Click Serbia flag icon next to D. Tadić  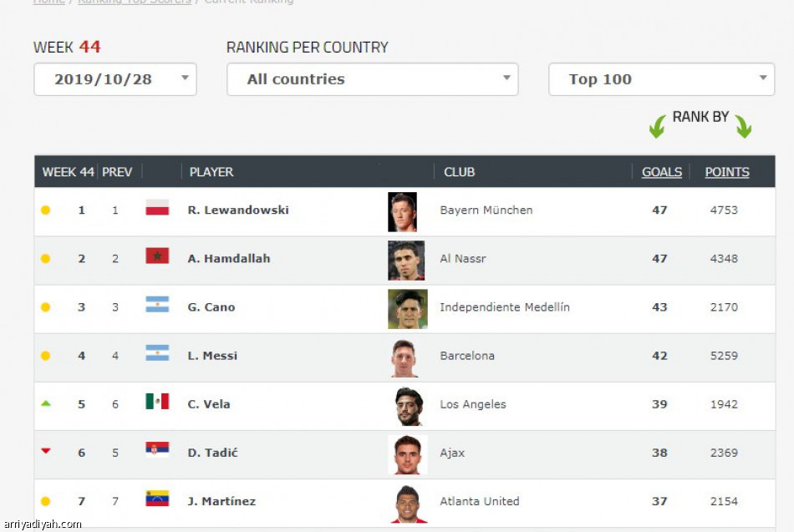coord(157,450)
